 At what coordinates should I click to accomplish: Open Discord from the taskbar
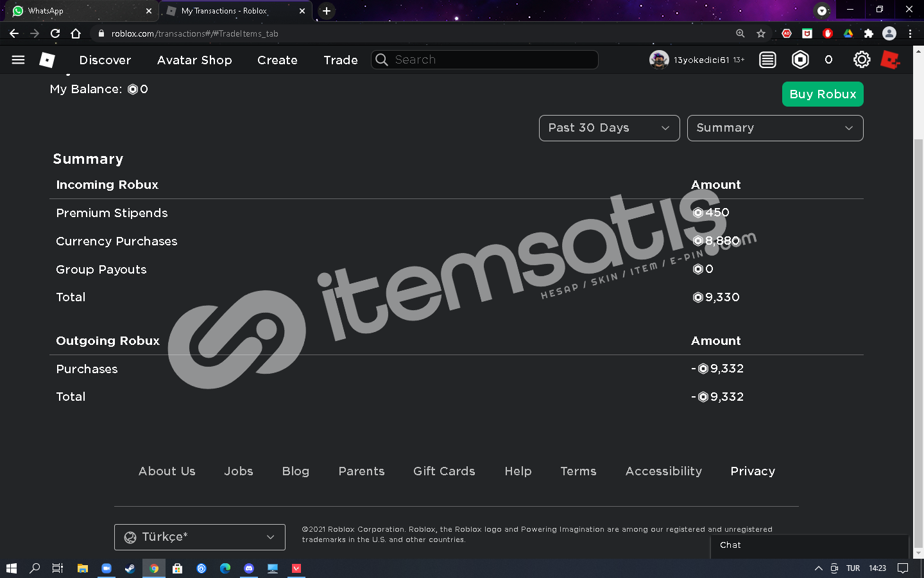click(249, 568)
